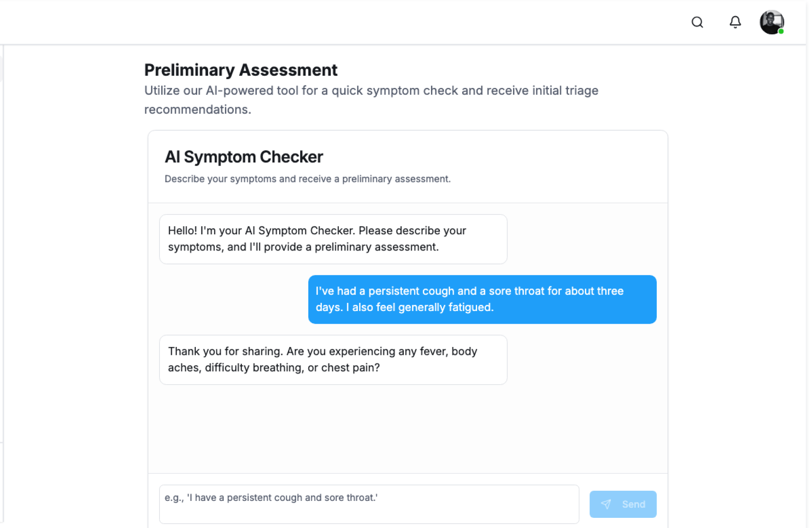This screenshot has height=528, width=812.
Task: Click the blue persistent cough message bubble
Action: [x=482, y=299]
